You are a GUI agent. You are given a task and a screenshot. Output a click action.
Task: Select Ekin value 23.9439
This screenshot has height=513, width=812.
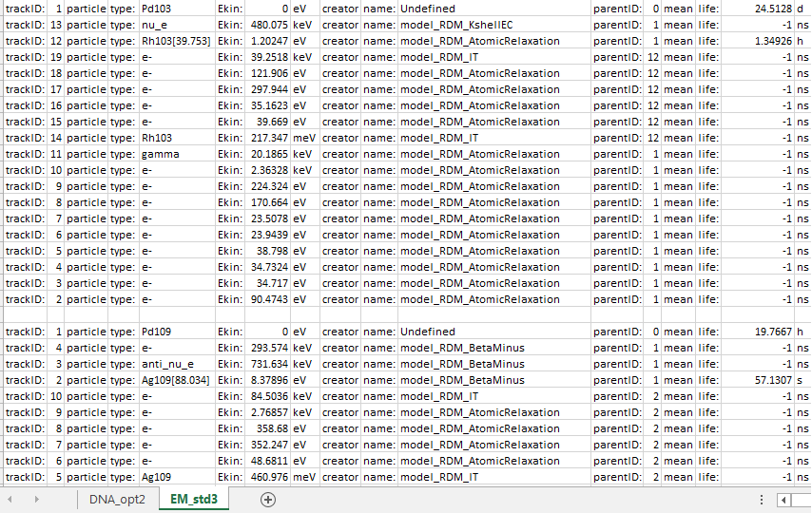coord(268,235)
